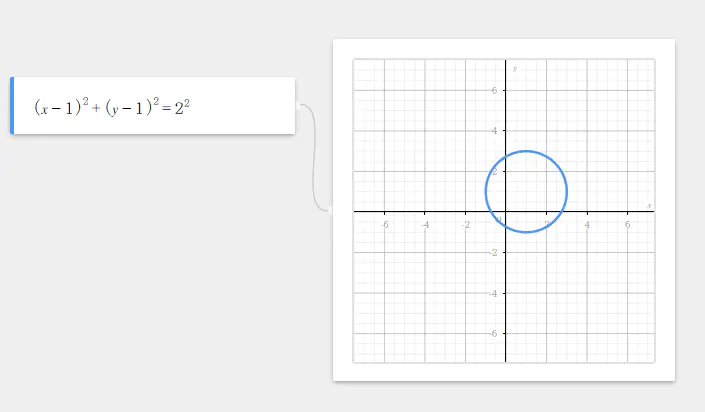The image size is (705, 412).
Task: Click the -6 tick label on x-axis
Action: [385, 224]
